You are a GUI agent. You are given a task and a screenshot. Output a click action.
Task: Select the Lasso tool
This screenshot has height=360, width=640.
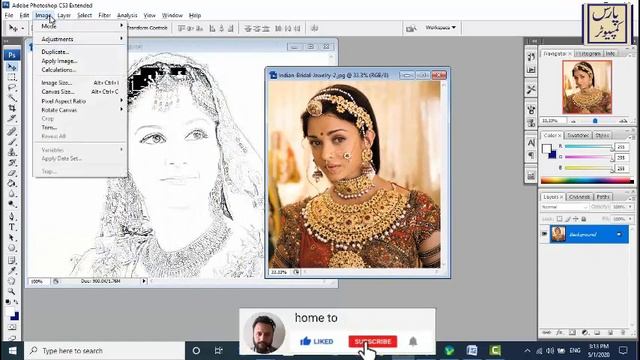[12, 87]
